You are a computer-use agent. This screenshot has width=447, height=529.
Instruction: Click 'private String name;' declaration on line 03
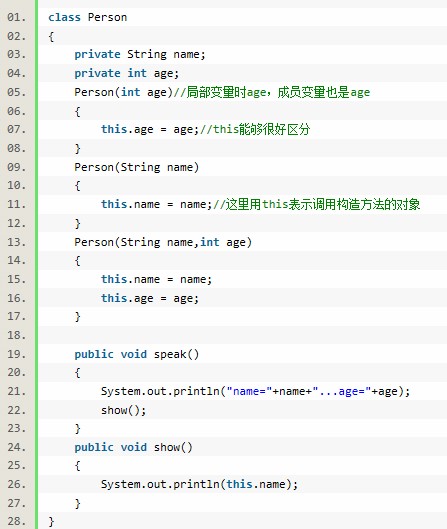coord(140,55)
